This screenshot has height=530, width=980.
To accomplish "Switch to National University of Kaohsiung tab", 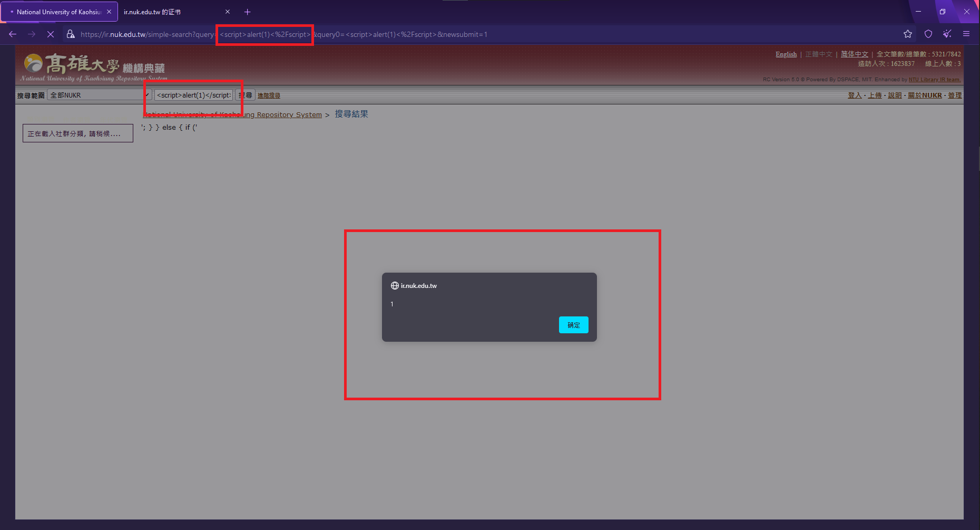I will click(59, 12).
